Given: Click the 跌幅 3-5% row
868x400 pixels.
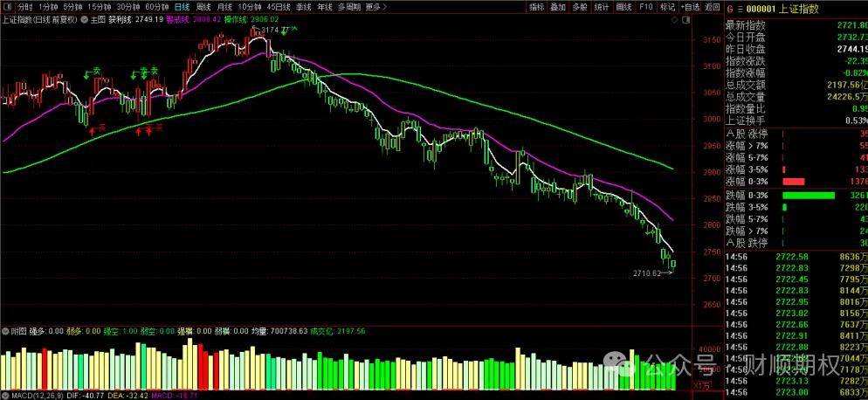Looking at the screenshot, I should pos(796,207).
